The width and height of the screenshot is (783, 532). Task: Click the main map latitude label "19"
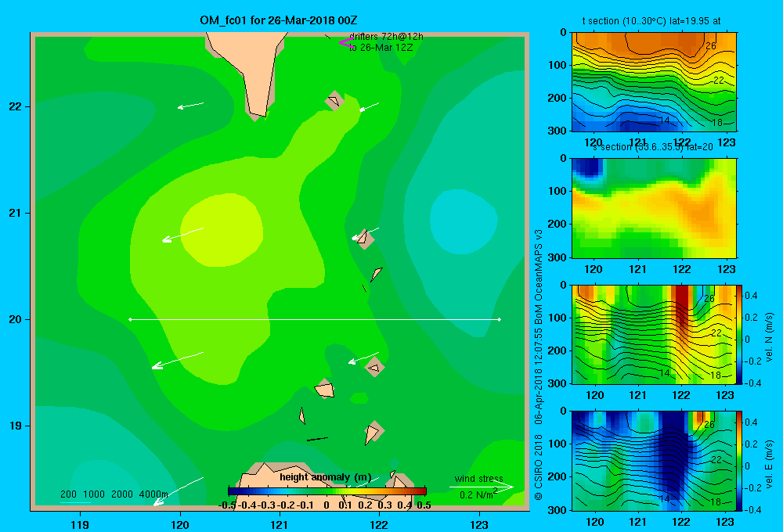(x=16, y=426)
